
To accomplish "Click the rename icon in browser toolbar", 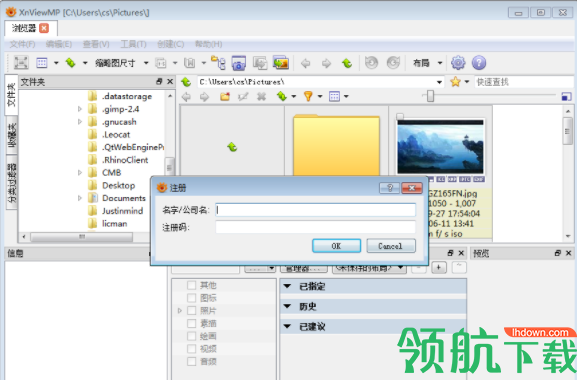I will [x=243, y=97].
